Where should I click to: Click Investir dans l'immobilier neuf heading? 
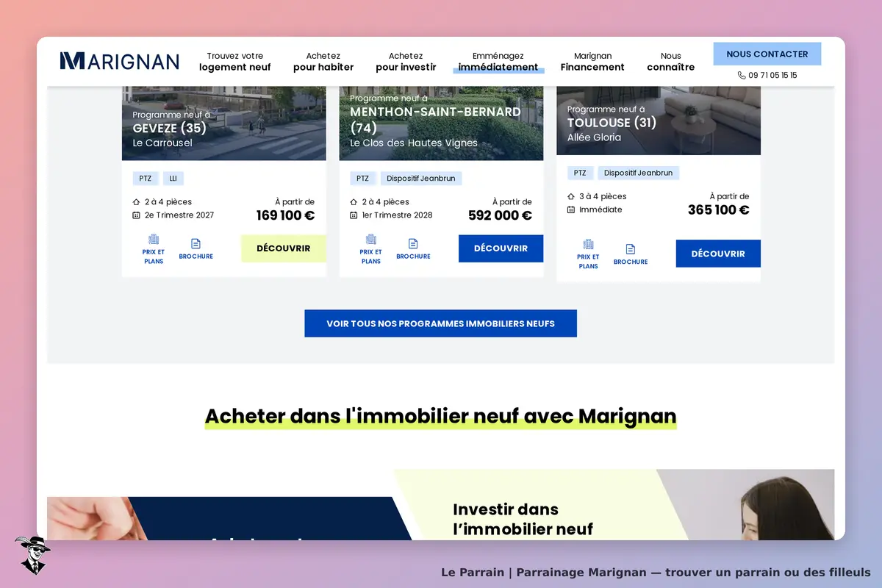(x=523, y=519)
